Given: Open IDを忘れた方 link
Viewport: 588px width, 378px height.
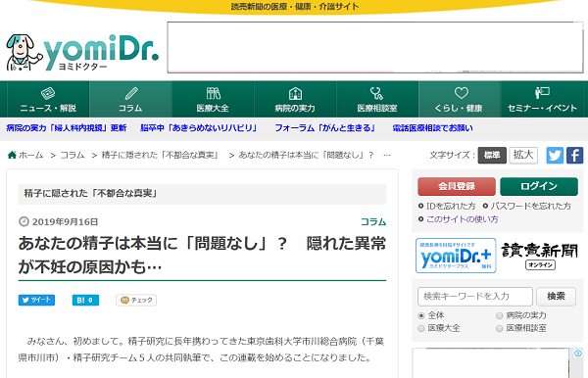Looking at the screenshot, I should 451,206.
